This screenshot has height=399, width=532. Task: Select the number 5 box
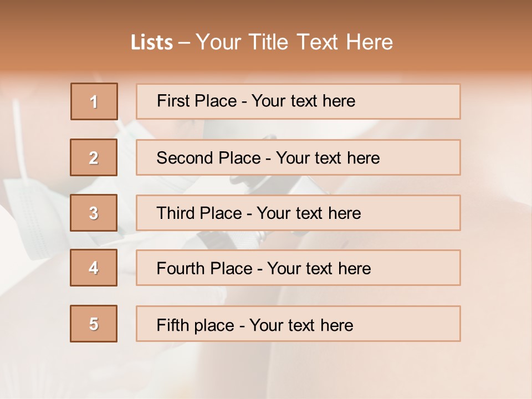[94, 324]
